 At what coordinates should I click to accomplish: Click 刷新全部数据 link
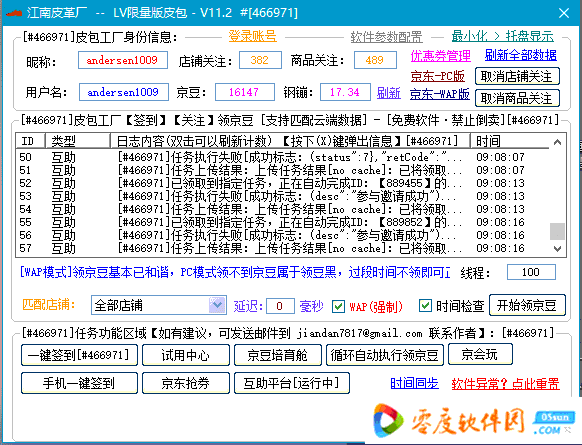tap(521, 55)
